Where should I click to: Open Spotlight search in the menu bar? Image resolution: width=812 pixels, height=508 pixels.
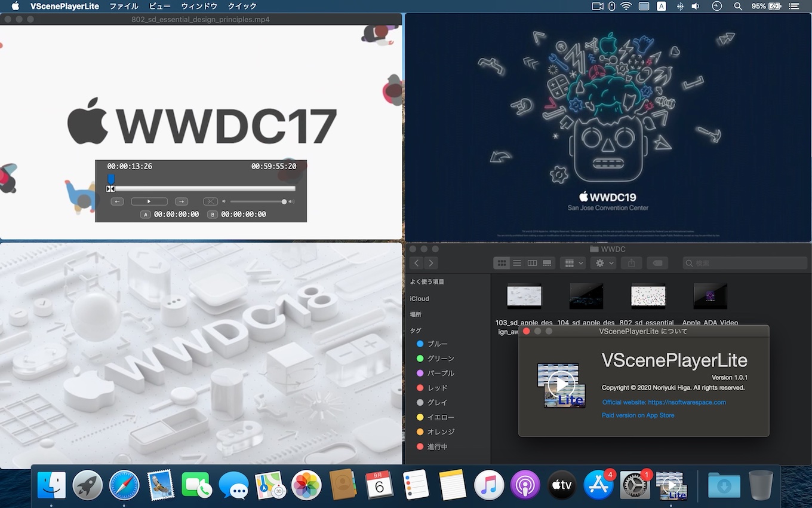738,6
